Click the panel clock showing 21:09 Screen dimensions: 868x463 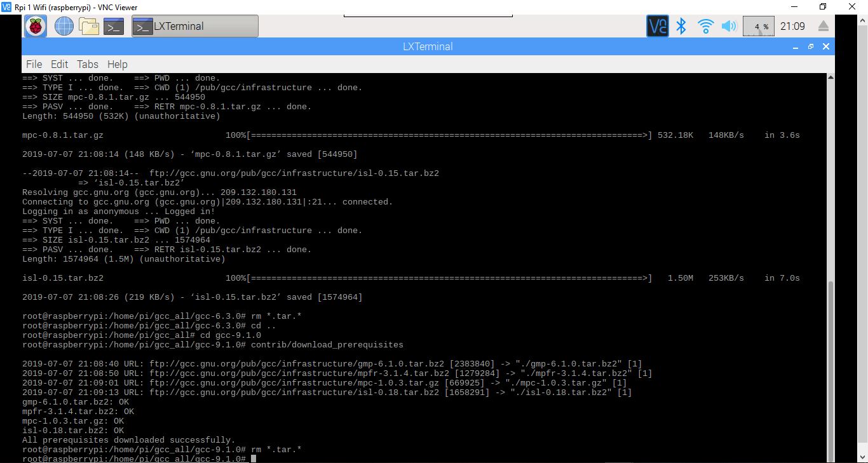tap(792, 26)
